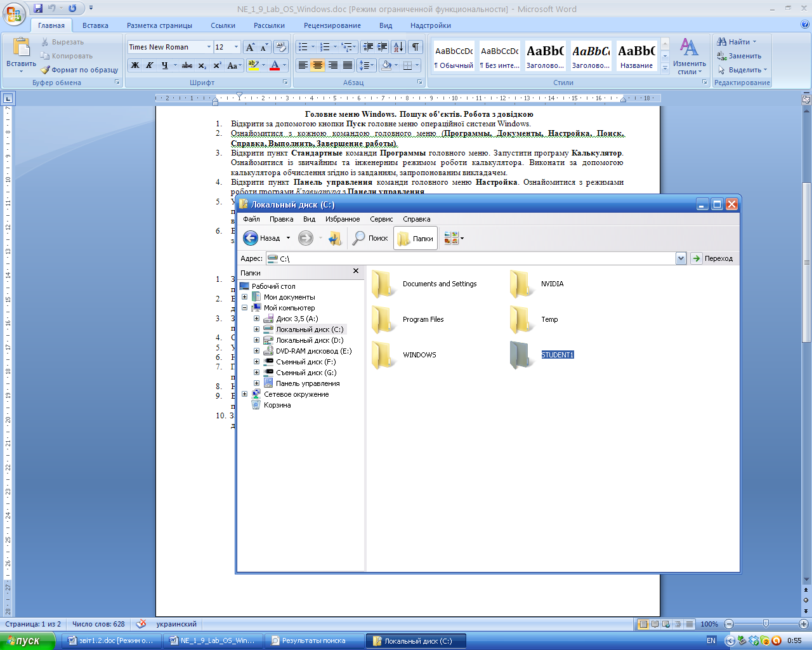812x650 pixels.
Task: Increase paragraph indent
Action: (382, 47)
